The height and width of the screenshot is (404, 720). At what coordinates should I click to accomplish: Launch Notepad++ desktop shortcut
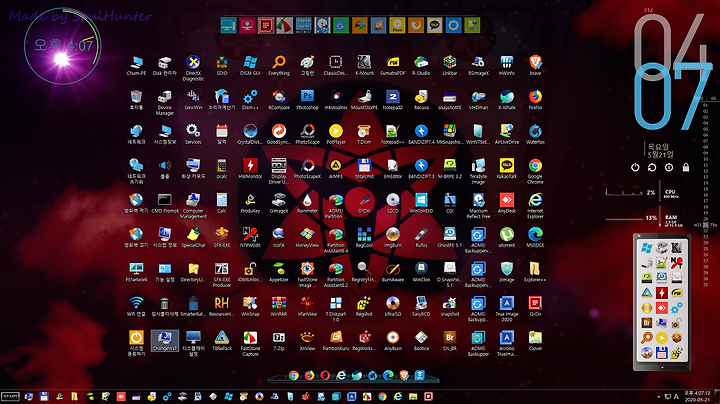point(393,134)
